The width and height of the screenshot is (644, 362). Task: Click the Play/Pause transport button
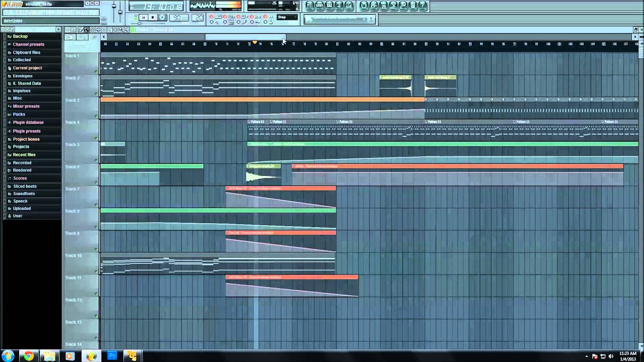[x=143, y=17]
